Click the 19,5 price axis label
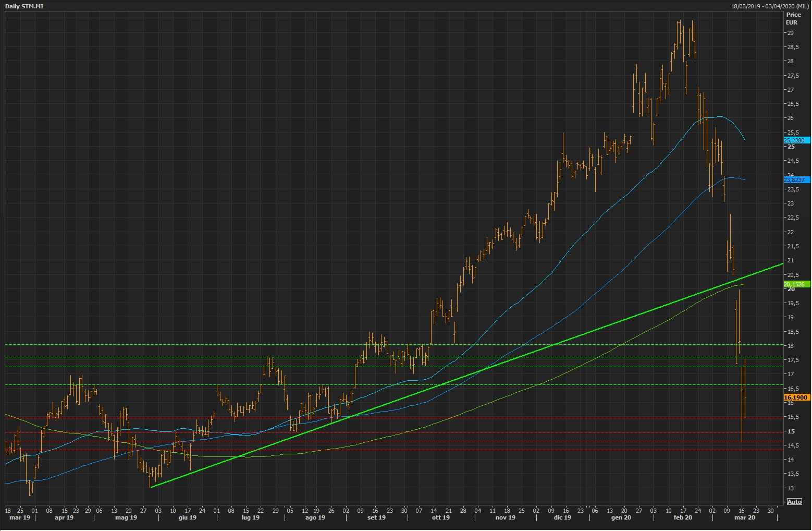This screenshot has width=812, height=531. [x=793, y=303]
